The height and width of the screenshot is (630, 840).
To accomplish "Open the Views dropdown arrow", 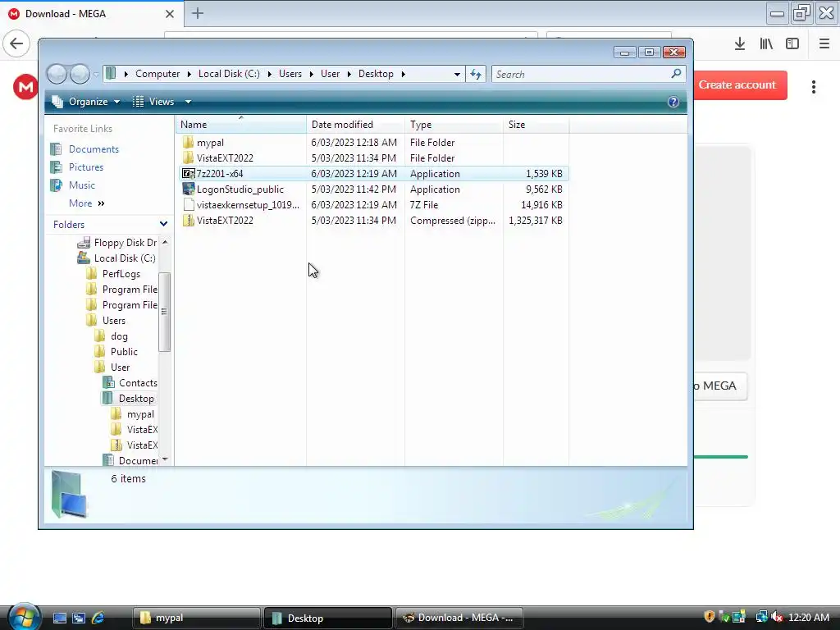I will (188, 102).
